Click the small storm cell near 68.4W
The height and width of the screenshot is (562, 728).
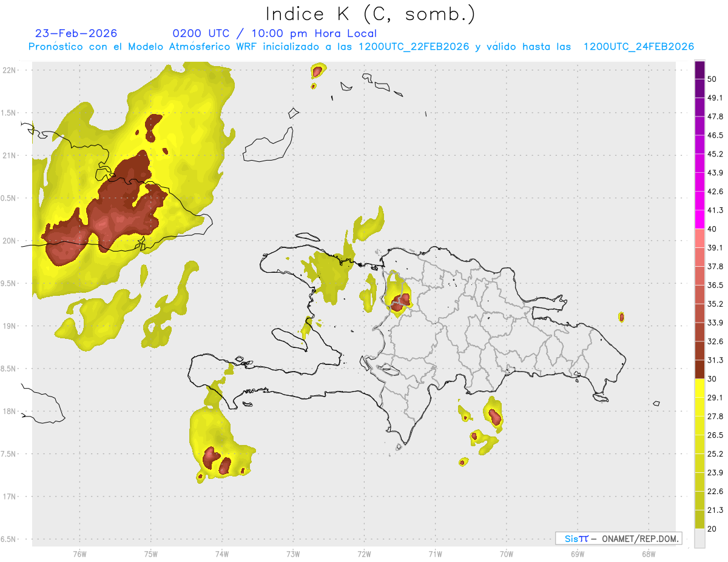pos(621,316)
